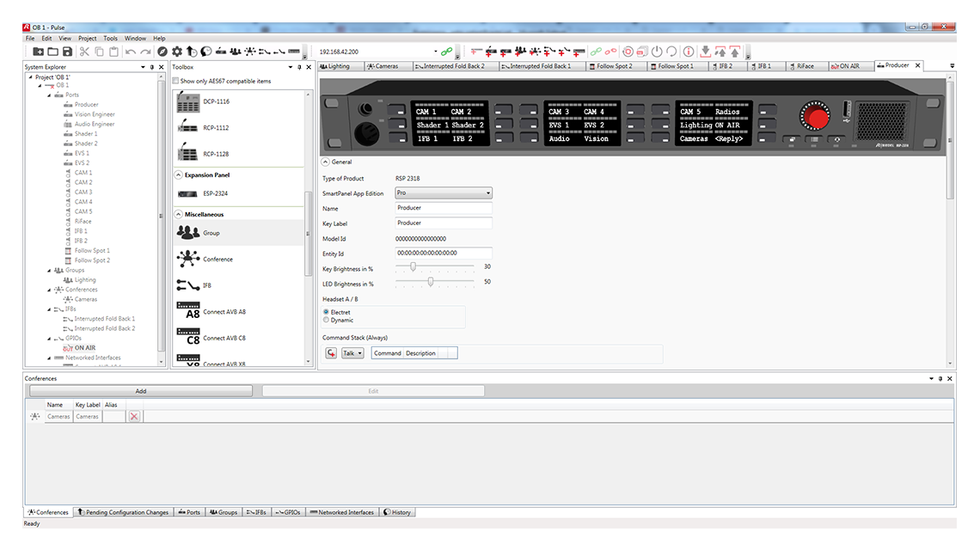Delete the Cameras conference with the red X
This screenshot has width=980, height=550.
pos(134,416)
